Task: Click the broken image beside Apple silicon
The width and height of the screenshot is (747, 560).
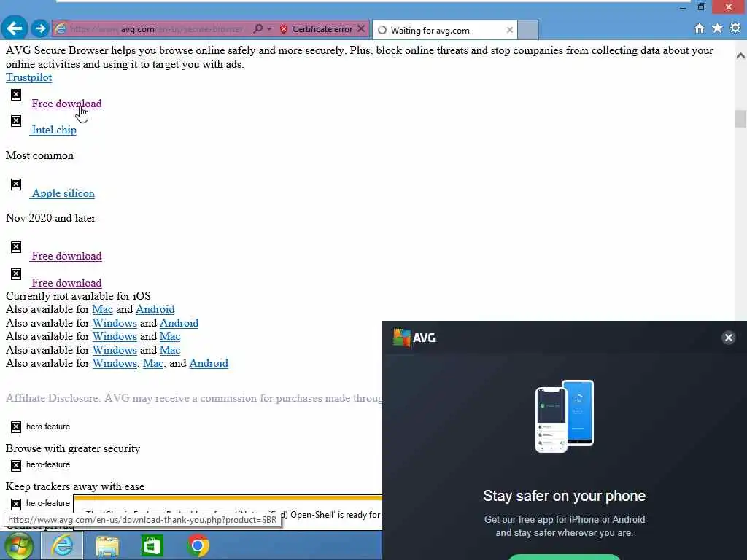Action: click(x=16, y=184)
